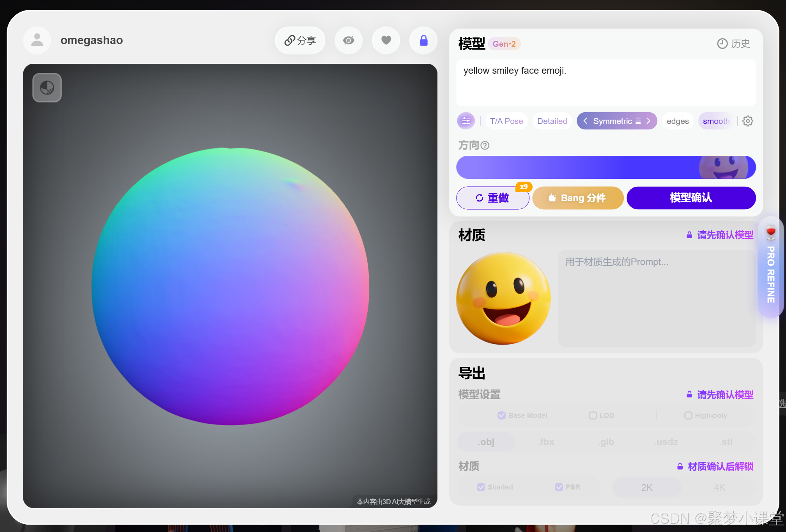
Task: Open the prompt tag filter sliders icon
Action: point(466,121)
